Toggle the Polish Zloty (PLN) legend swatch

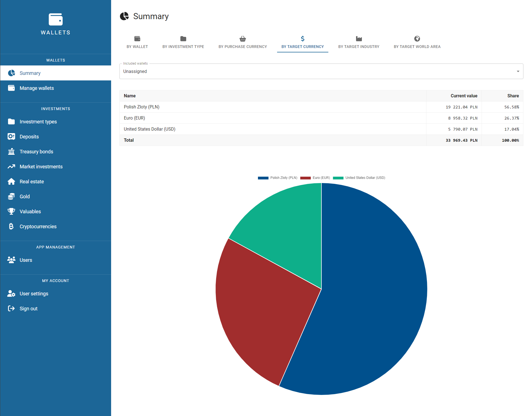coord(263,178)
